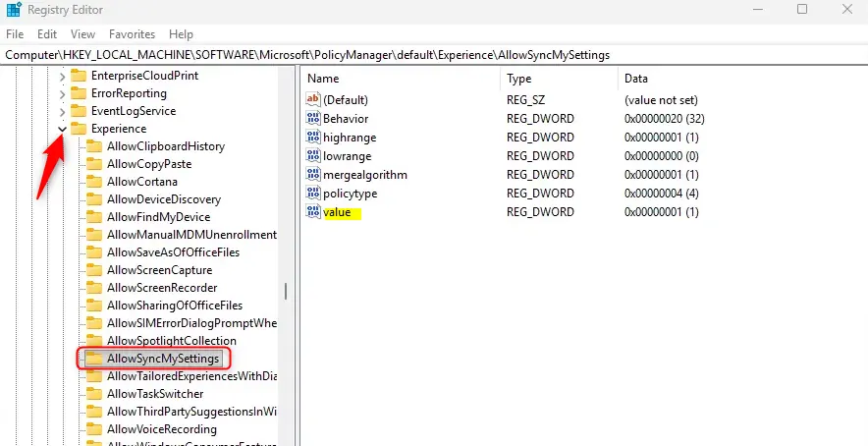Expand the ErrorReporting key

(62, 93)
